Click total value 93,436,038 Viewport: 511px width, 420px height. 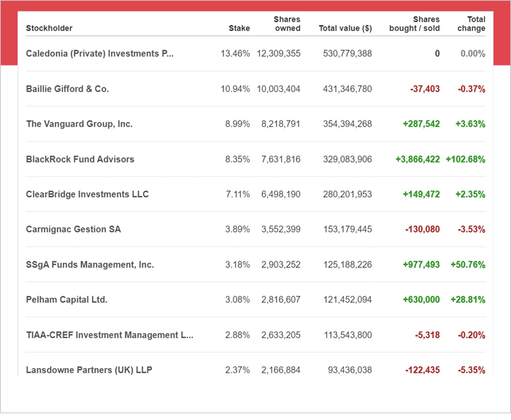(x=350, y=370)
